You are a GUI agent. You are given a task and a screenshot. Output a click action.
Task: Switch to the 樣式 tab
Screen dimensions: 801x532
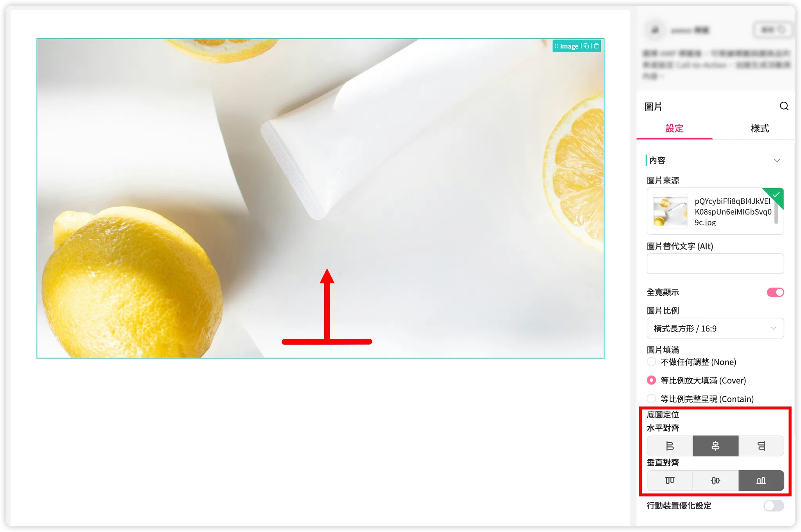[x=760, y=128]
